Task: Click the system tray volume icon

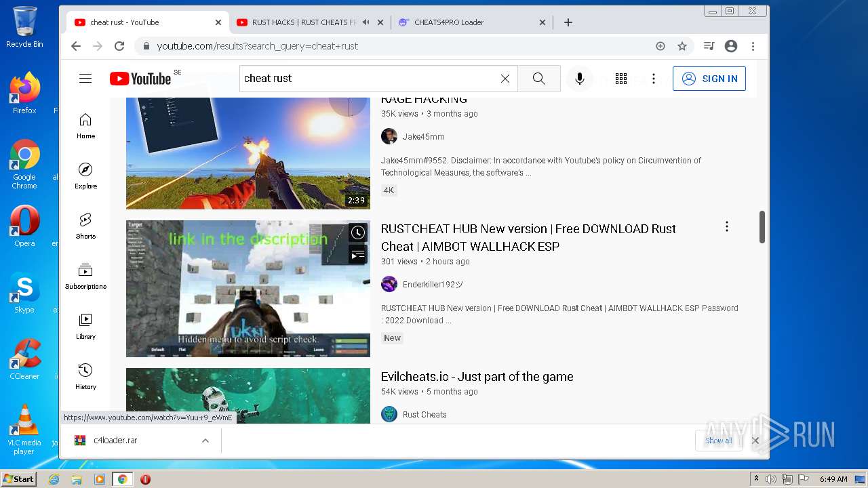Action: click(771, 479)
